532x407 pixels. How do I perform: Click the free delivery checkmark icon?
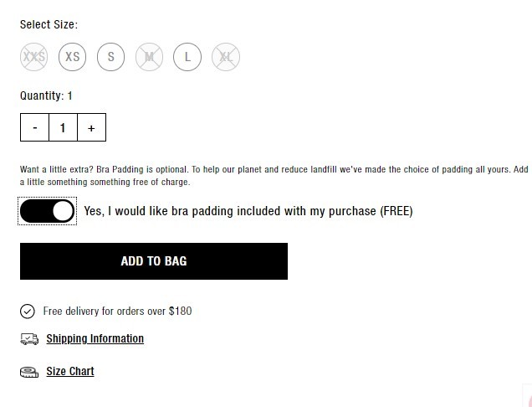pos(28,312)
